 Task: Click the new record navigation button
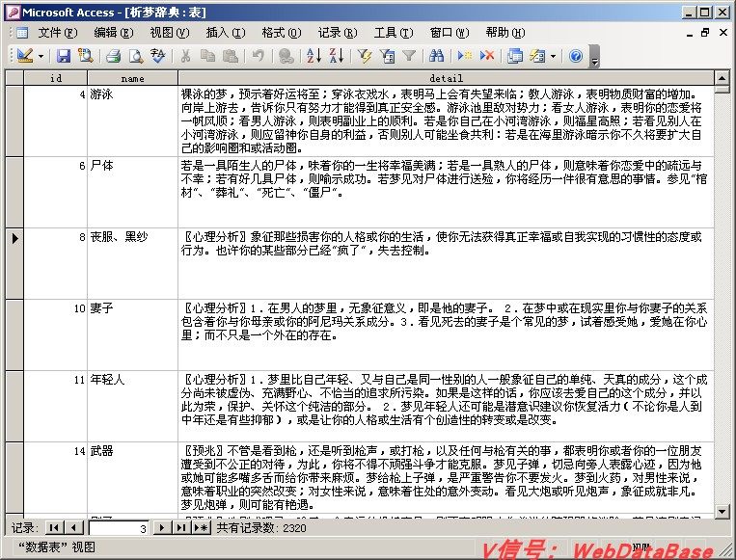[x=201, y=527]
